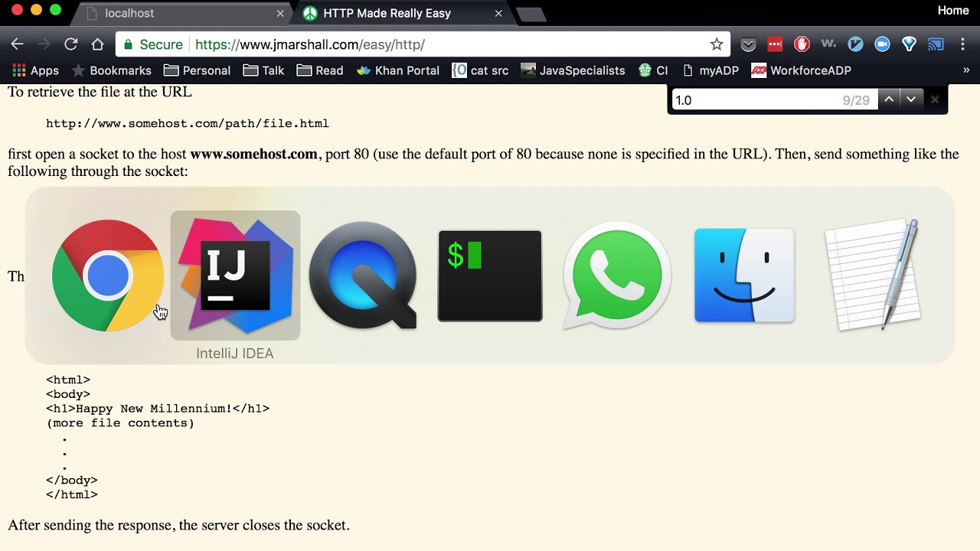Switch to Google Chrome in app switcher
Viewport: 980px width, 551px height.
click(x=108, y=275)
